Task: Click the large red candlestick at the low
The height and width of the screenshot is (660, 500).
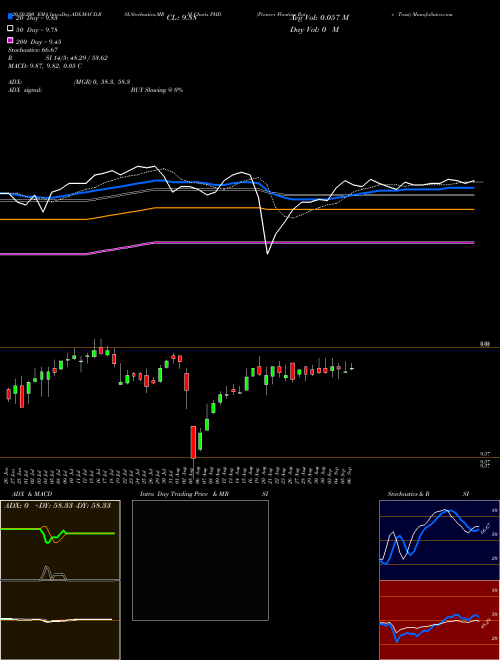Action: pos(193,442)
